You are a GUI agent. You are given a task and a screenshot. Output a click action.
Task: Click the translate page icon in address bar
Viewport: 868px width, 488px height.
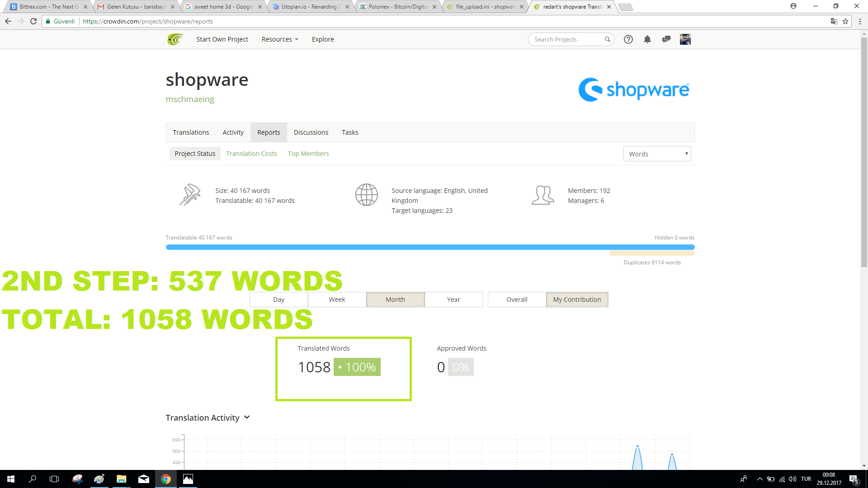pyautogui.click(x=834, y=21)
